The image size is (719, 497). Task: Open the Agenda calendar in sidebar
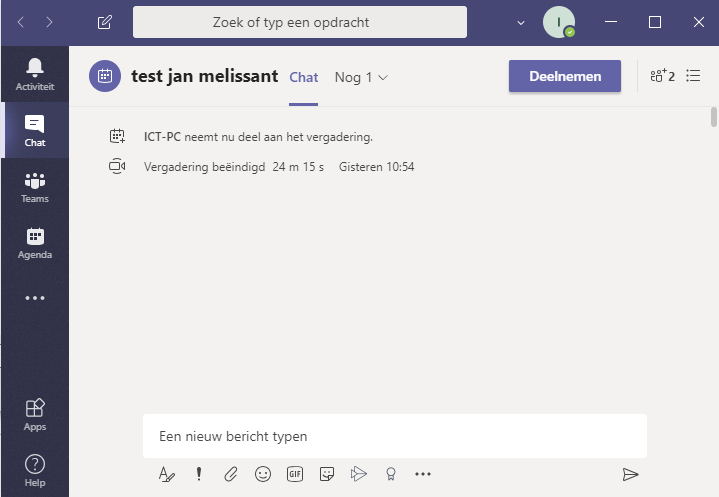pos(35,243)
